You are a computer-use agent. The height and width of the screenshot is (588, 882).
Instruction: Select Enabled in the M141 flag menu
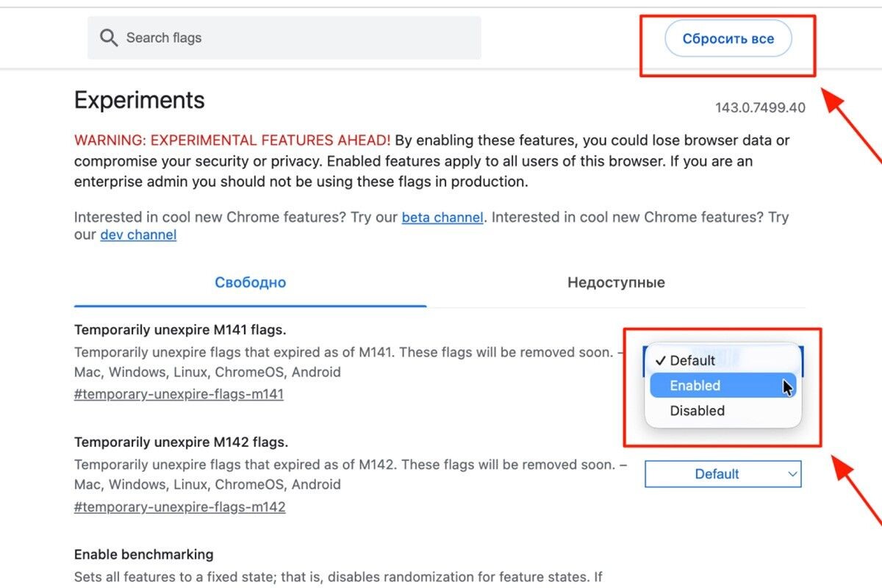tap(695, 385)
